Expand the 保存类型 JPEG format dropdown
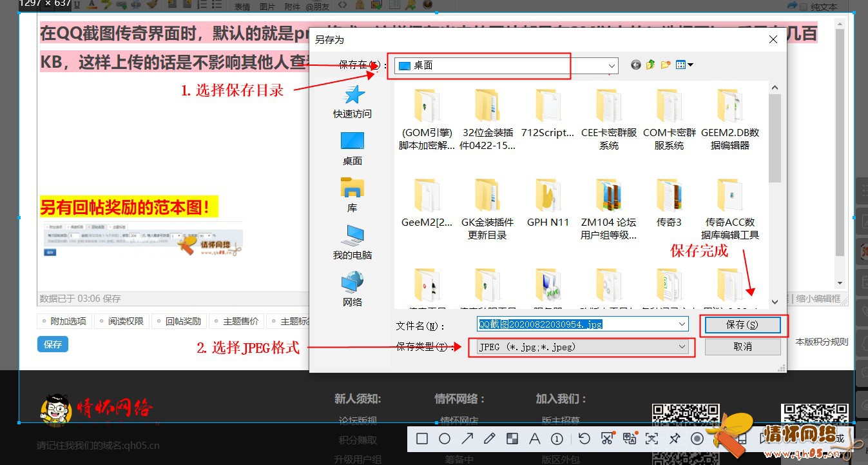The height and width of the screenshot is (465, 868). tap(682, 347)
